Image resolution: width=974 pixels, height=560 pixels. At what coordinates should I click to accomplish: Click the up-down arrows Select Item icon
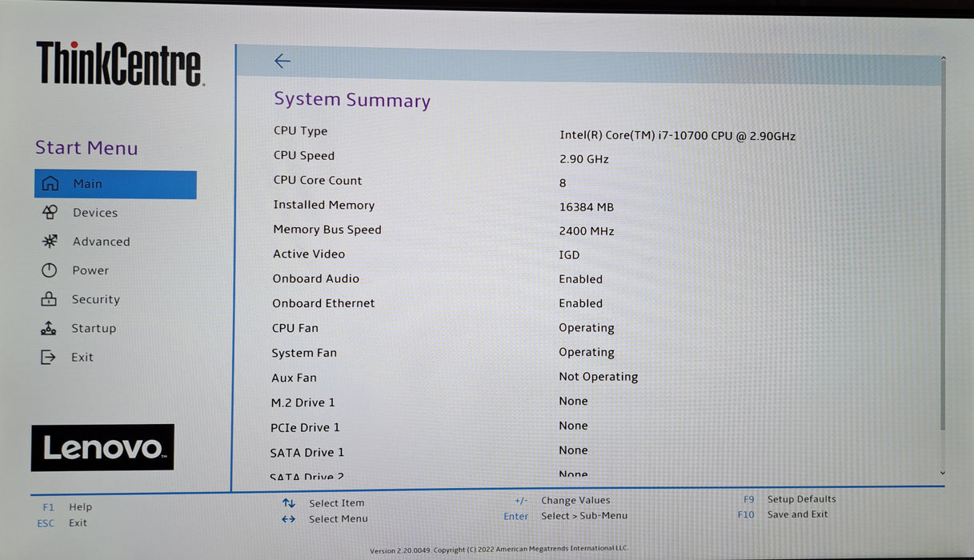point(289,503)
